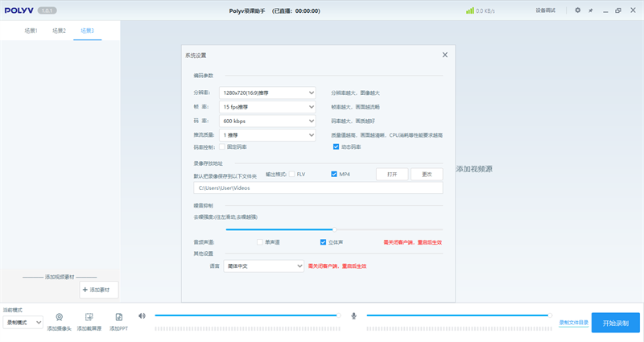Mute the microphone icon
The image size is (644, 342).
tap(353, 315)
